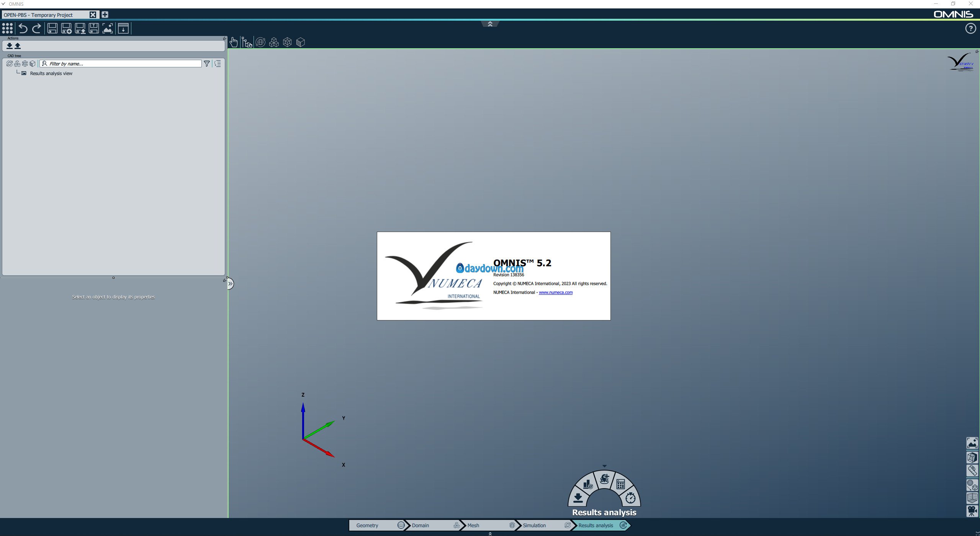Click the screenshot capture icon in top toolbar
The image size is (980, 536).
pyautogui.click(x=108, y=28)
